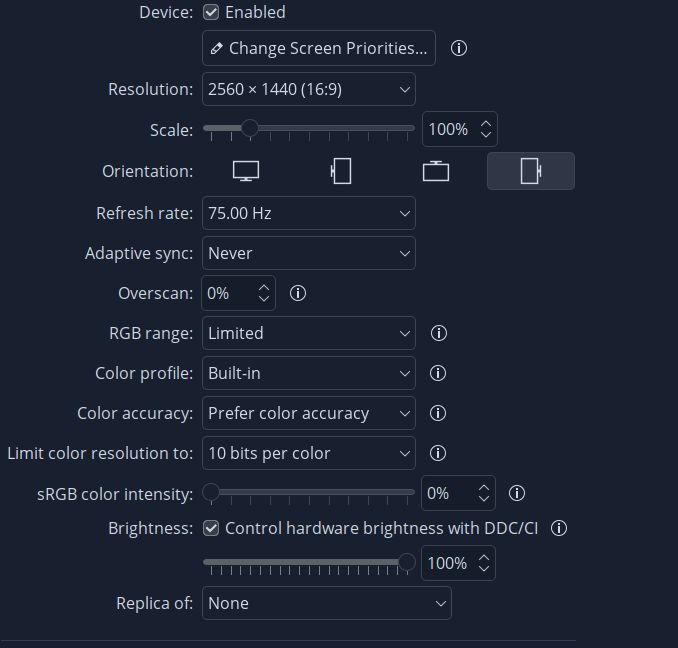
Task: Open the Adaptive sync dropdown
Action: (308, 253)
